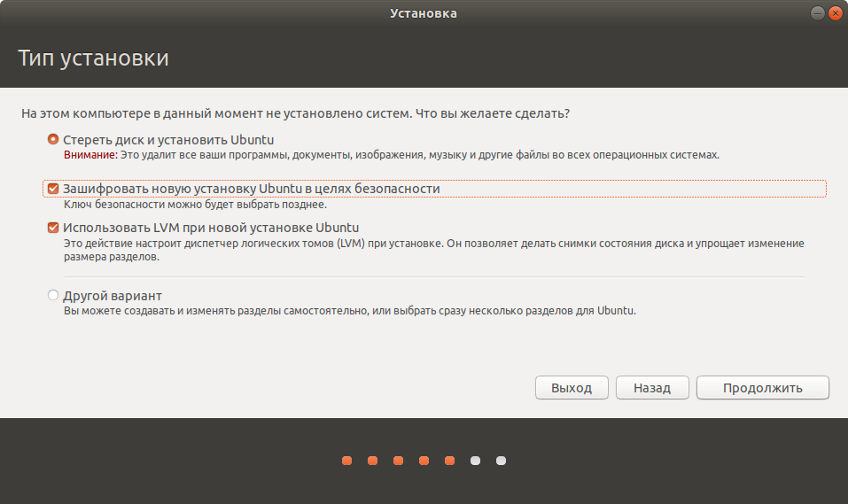Click the last orange progress dot

(x=450, y=461)
